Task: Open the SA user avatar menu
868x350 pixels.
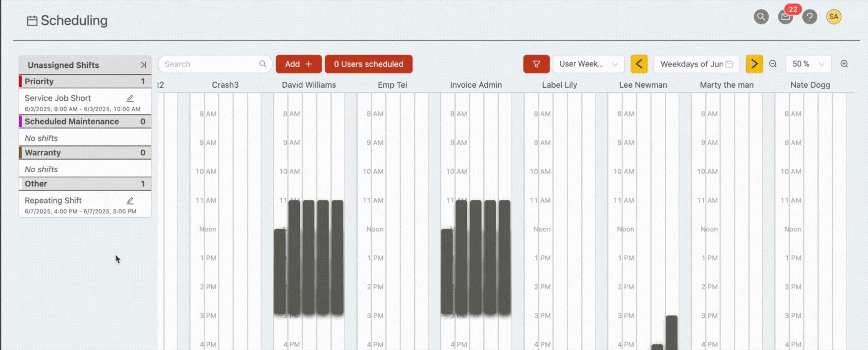Action: 834,17
